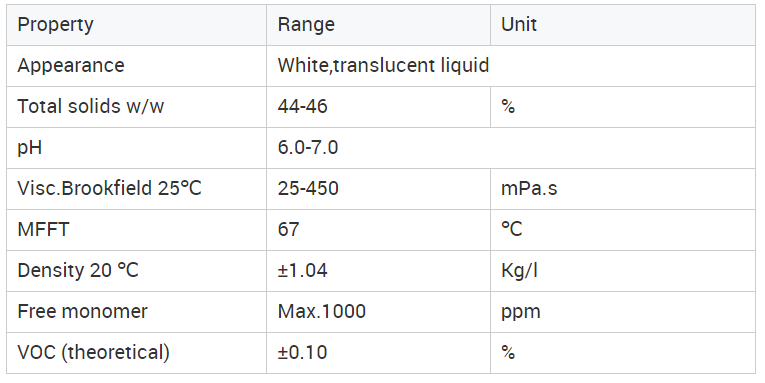Select the Visc.Brookfield 25°C cell

109,188
